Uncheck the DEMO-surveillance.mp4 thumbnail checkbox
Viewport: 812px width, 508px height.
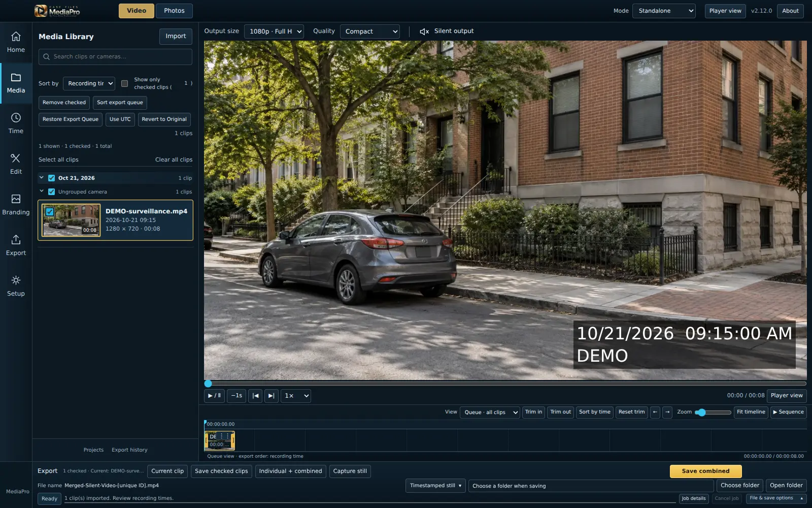coord(50,212)
